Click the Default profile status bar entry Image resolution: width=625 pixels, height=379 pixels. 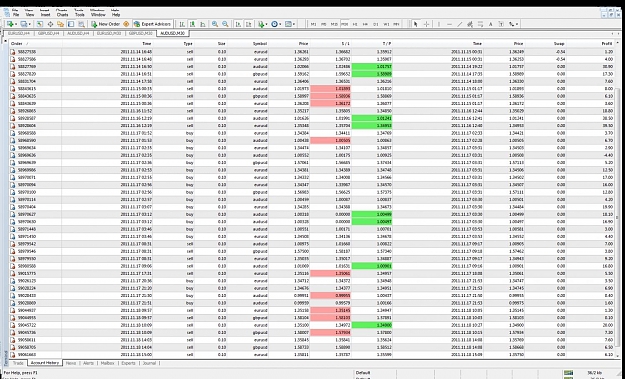363,373
